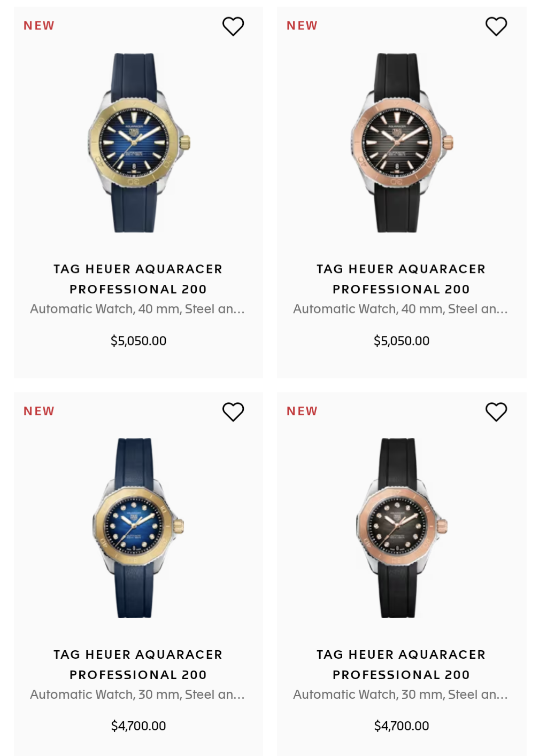Click the $5,050.00 price of black watch
Image resolution: width=539 pixels, height=756 pixels.
tap(402, 341)
